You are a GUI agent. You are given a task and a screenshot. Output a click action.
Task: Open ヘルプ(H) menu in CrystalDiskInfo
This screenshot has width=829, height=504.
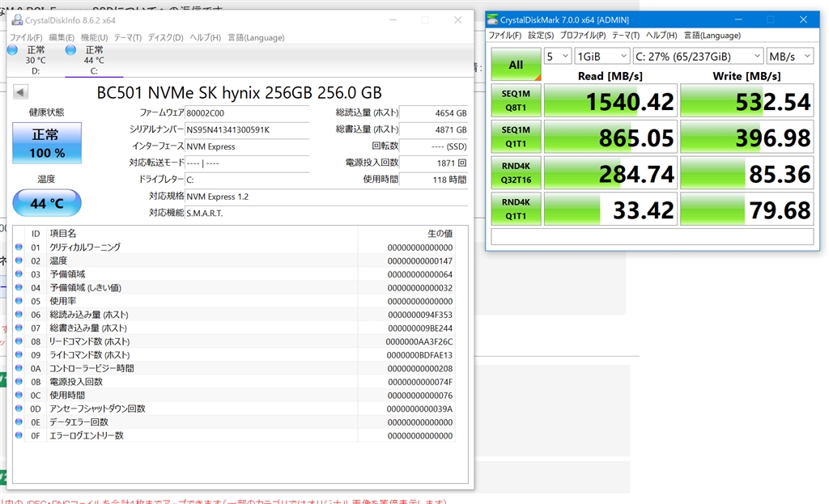205,37
